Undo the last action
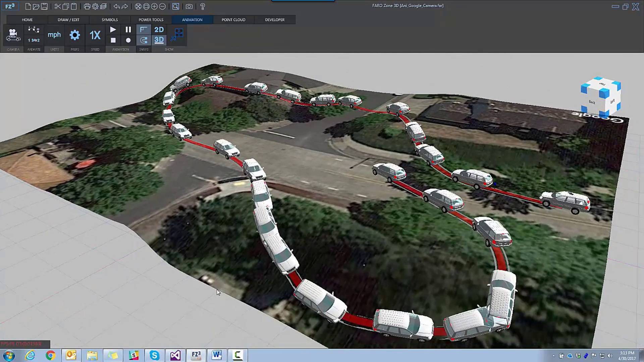The width and height of the screenshot is (644, 362). tap(116, 6)
